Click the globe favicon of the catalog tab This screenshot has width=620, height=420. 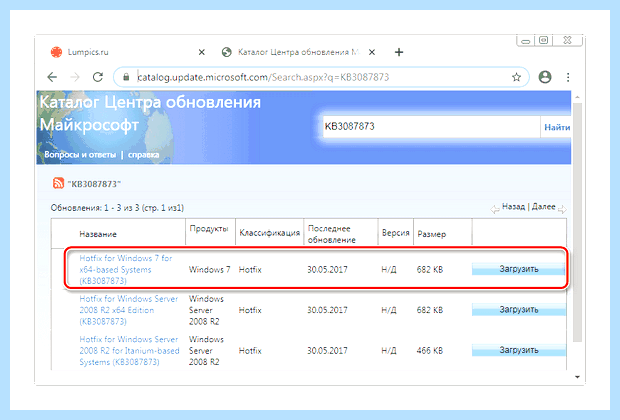click(227, 52)
